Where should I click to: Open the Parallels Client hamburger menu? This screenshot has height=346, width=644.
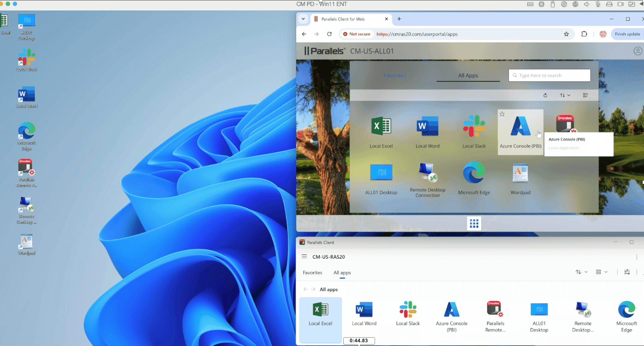[304, 256]
